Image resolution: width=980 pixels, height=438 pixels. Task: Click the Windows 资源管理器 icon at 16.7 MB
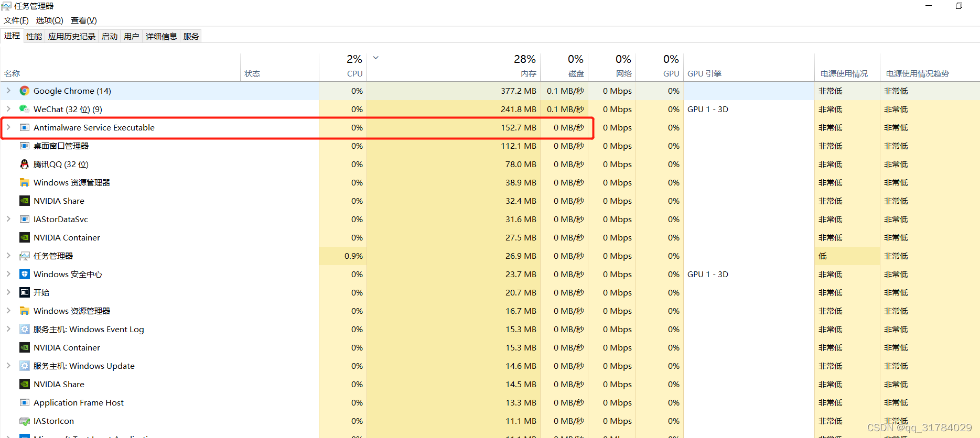click(25, 311)
